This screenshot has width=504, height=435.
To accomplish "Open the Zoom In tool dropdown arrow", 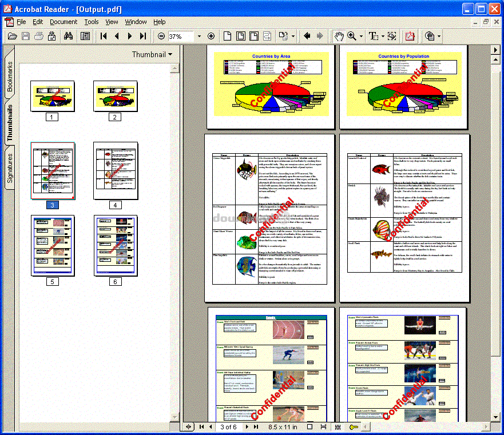I will click(x=362, y=36).
